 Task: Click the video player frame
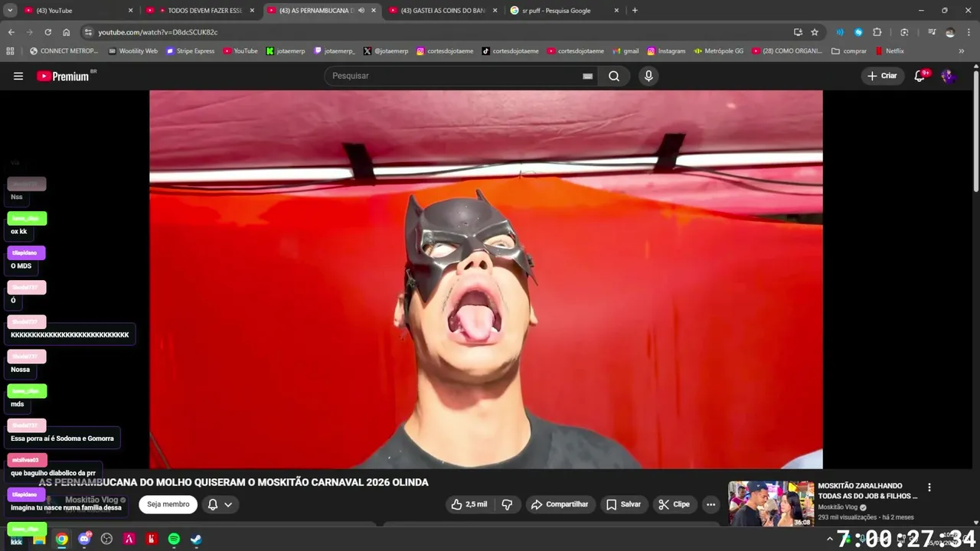click(486, 279)
